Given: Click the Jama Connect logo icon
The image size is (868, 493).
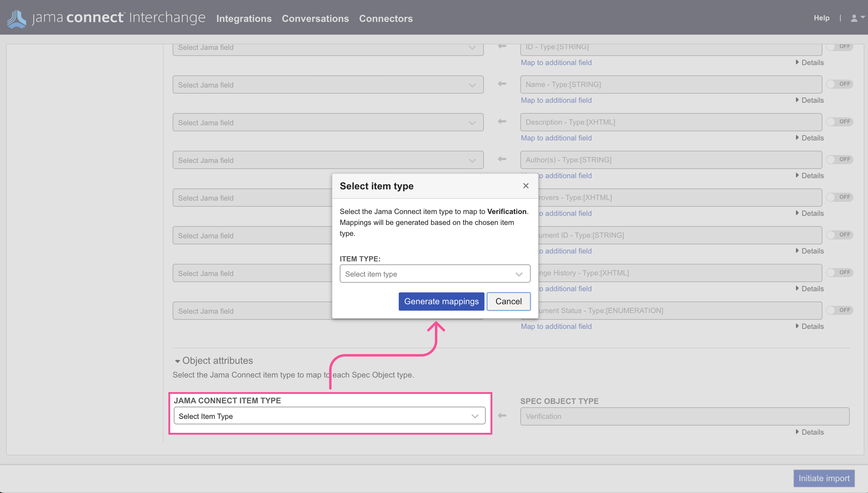Looking at the screenshot, I should (16, 19).
